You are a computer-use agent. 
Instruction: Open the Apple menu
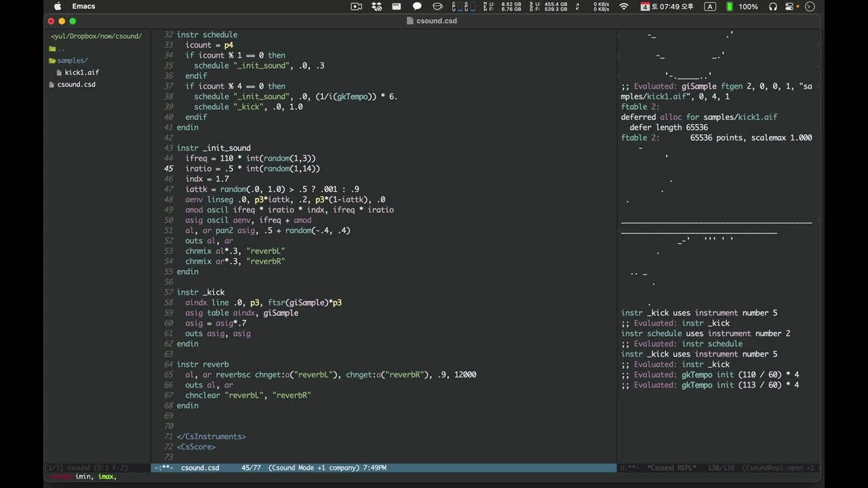58,7
